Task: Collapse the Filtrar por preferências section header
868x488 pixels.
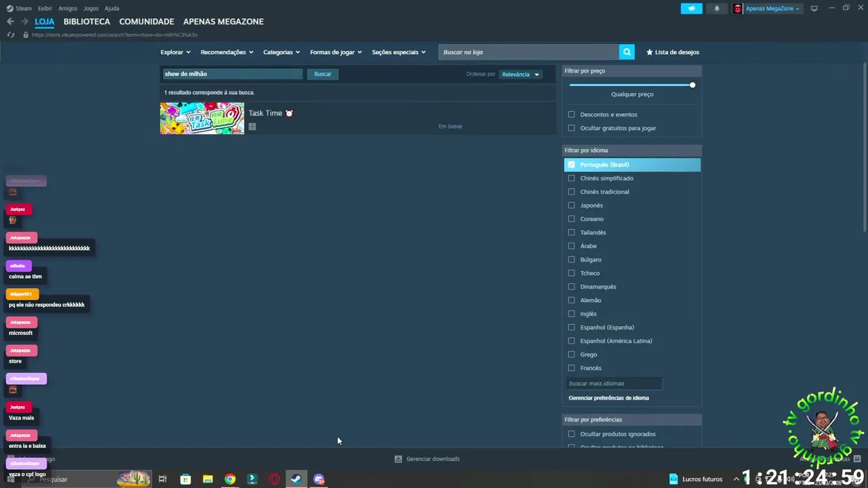Action: point(631,420)
